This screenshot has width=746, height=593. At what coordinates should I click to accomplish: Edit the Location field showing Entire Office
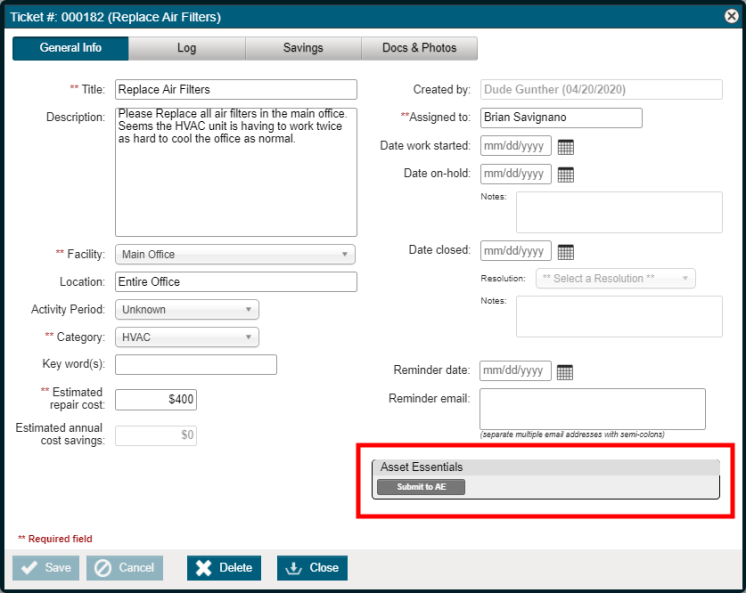coord(236,282)
